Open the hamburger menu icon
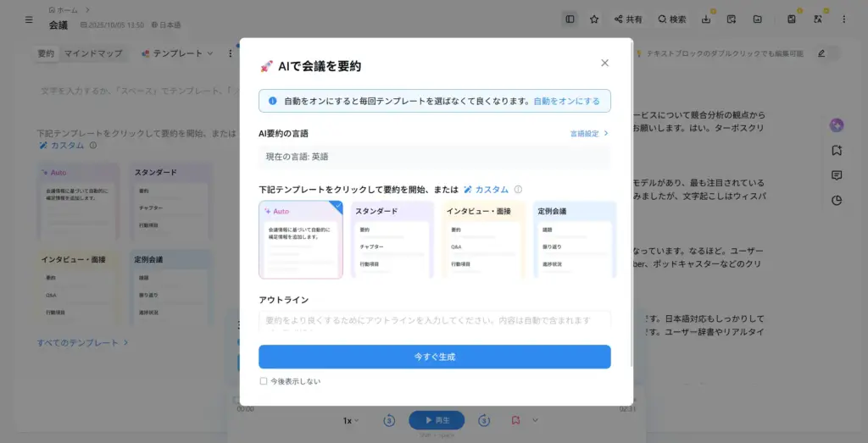Screen dimensions: 868x443 tap(29, 19)
